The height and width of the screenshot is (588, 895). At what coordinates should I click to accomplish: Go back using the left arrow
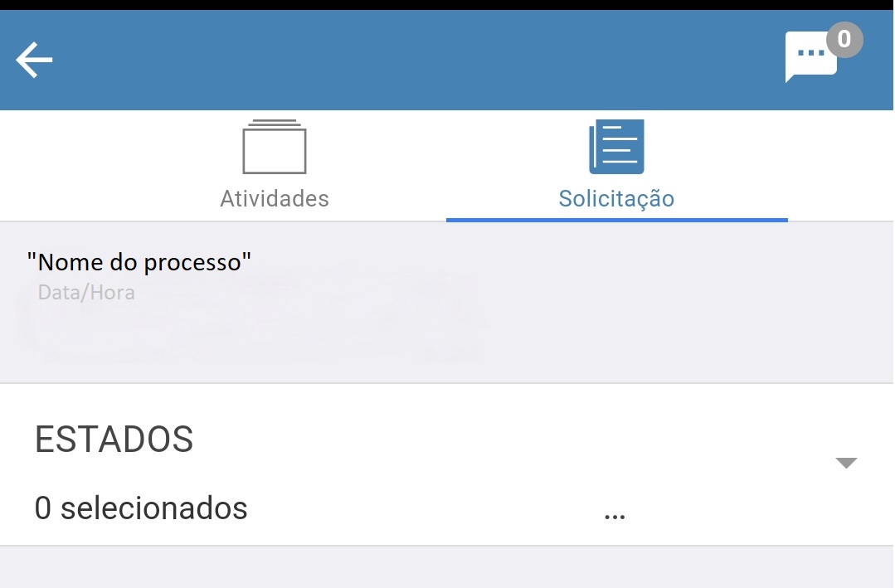[34, 60]
